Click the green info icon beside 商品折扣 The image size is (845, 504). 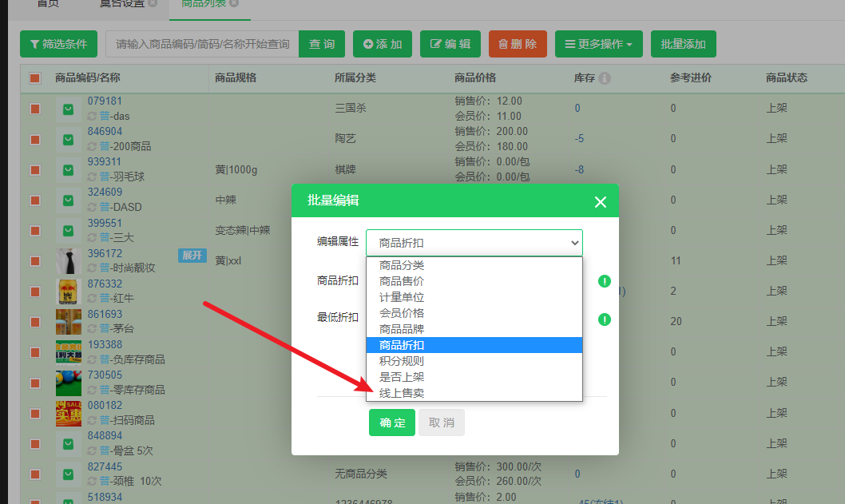pyautogui.click(x=605, y=281)
